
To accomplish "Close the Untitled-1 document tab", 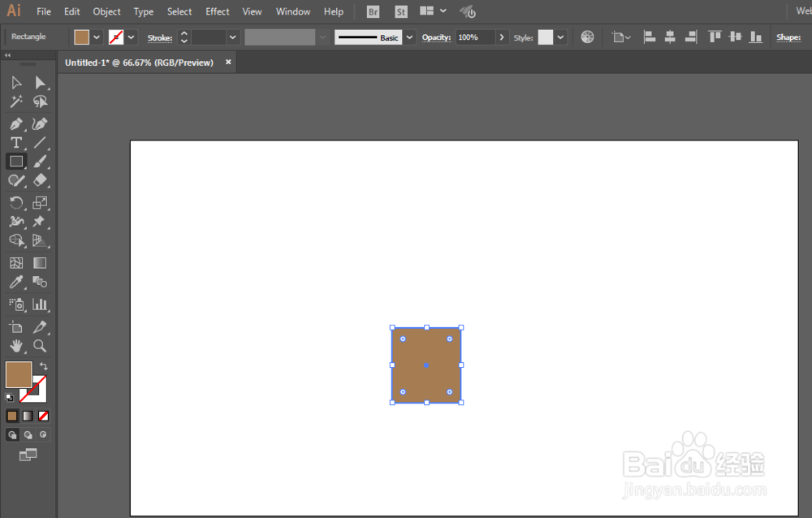I will [x=228, y=62].
